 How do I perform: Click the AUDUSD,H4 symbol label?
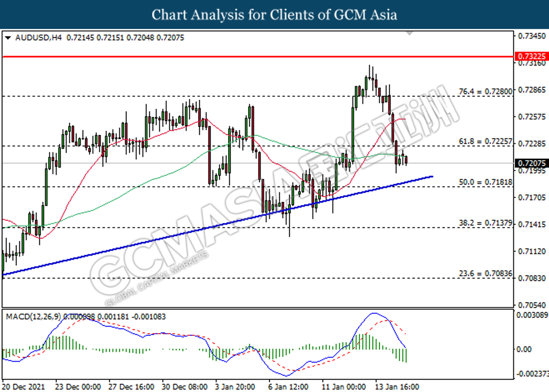[x=38, y=38]
